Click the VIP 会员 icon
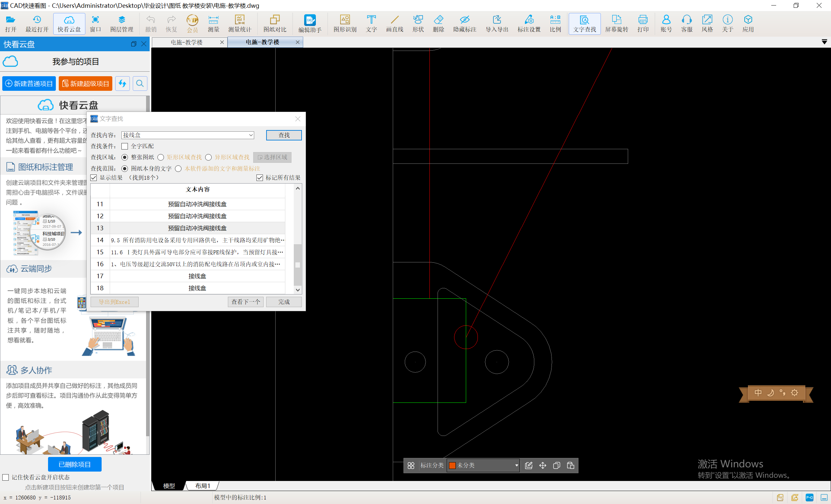This screenshot has height=504, width=831. 192,24
